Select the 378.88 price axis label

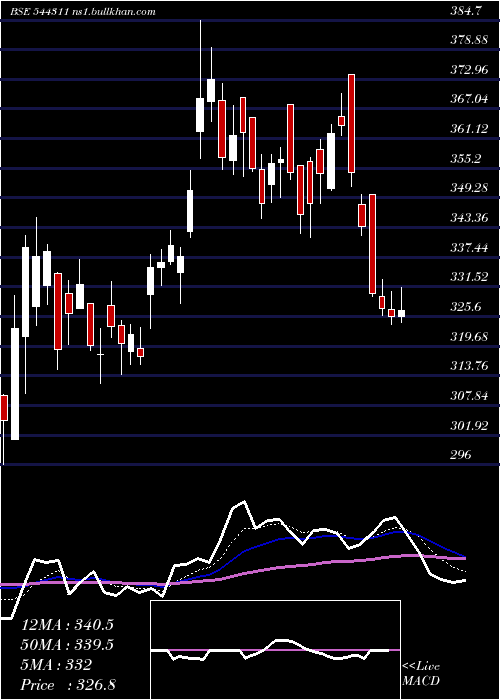point(469,40)
